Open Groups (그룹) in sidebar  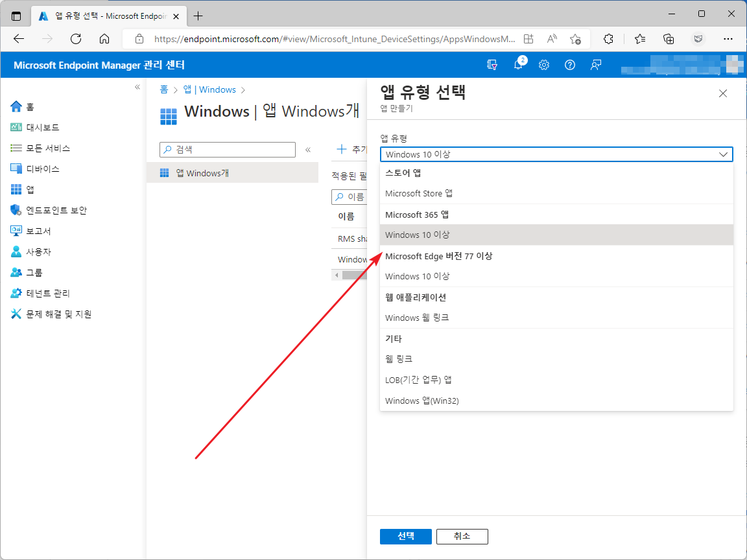(26, 272)
